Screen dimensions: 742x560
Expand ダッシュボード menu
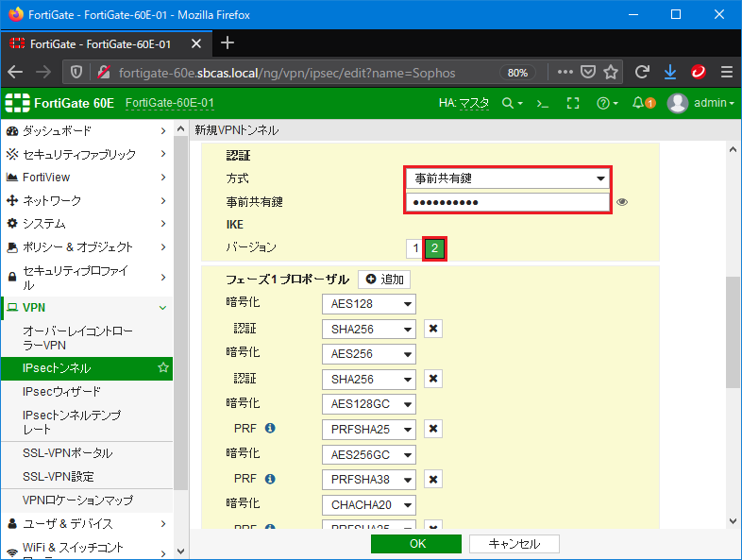tap(87, 130)
